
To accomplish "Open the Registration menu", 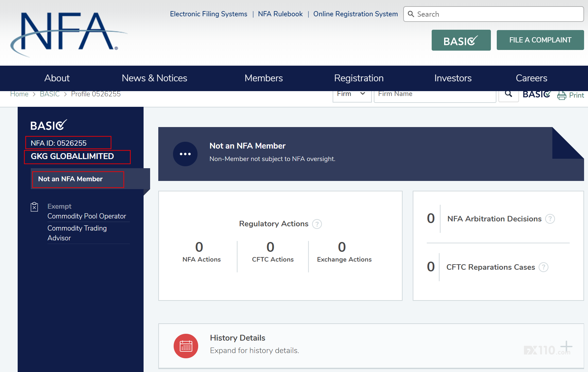I will pos(359,78).
